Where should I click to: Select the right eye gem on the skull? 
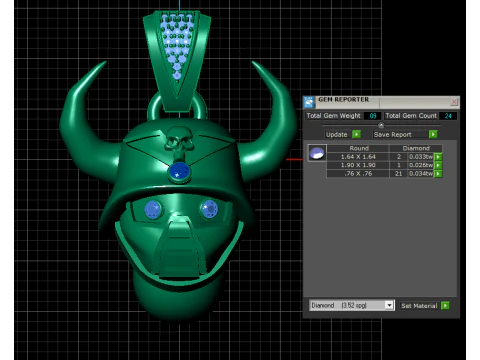pos(209,209)
